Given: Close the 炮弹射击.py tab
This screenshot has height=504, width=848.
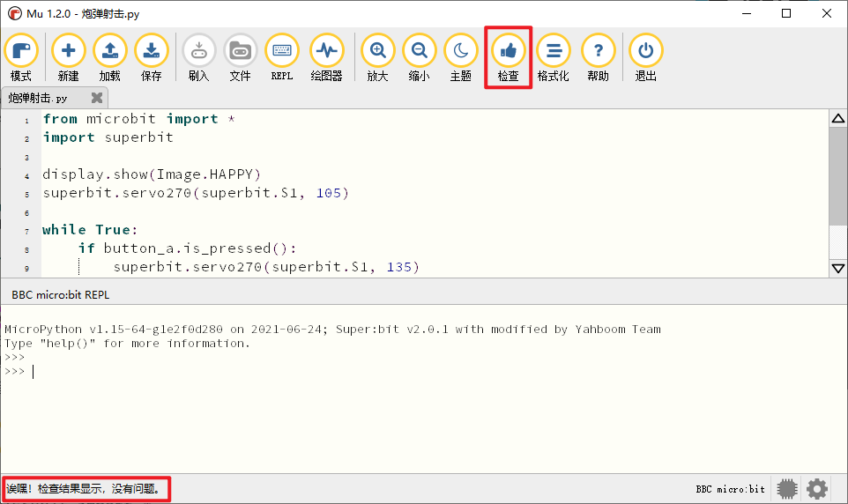Looking at the screenshot, I should pyautogui.click(x=97, y=97).
